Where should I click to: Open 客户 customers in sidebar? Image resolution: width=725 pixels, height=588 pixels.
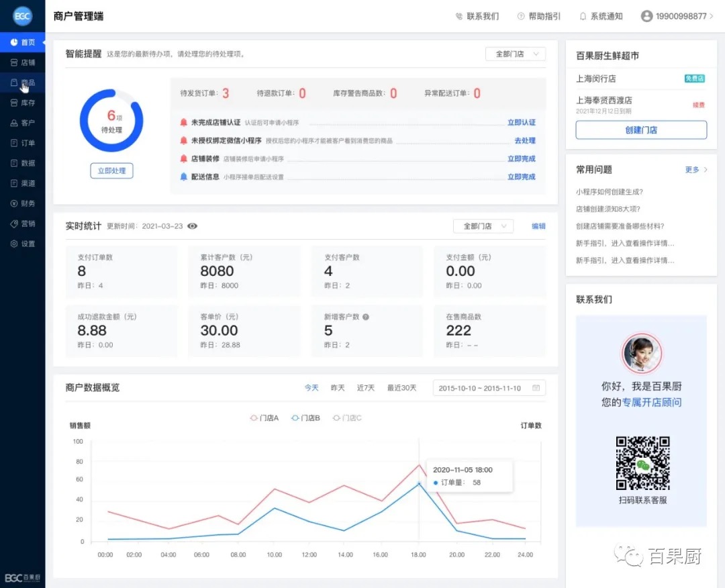pyautogui.click(x=23, y=123)
